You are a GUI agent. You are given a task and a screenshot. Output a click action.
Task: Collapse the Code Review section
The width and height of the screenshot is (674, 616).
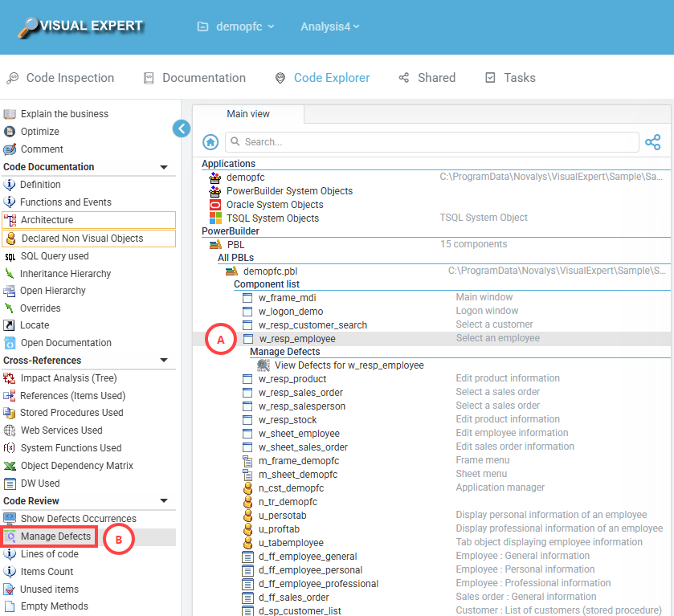click(x=164, y=501)
